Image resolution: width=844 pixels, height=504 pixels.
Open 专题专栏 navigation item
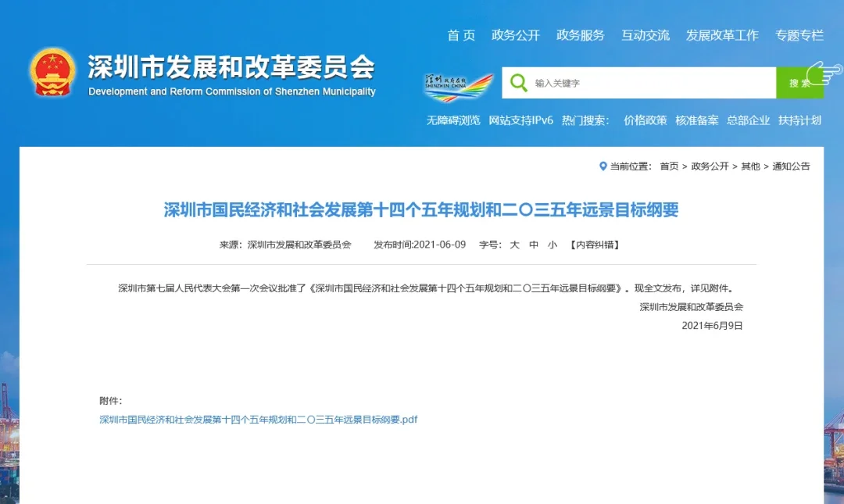tap(799, 35)
